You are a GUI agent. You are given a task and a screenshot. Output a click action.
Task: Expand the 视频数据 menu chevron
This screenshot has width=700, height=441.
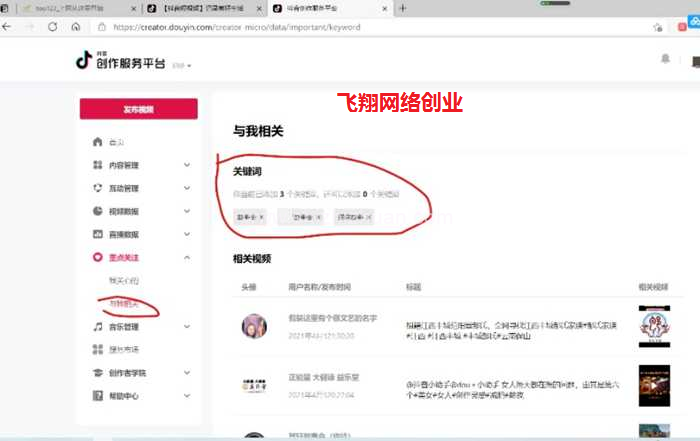point(187,211)
